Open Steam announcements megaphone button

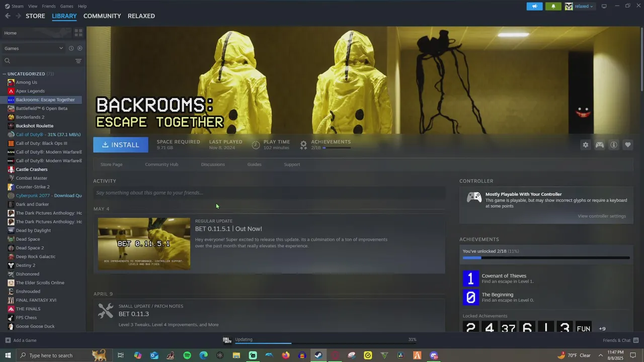(534, 6)
